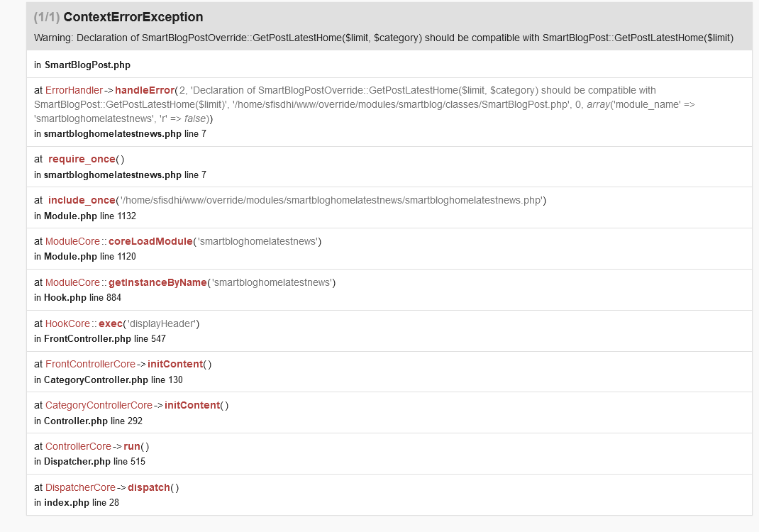Click initContent in the FrontControllerCore row
This screenshot has width=759, height=532.
click(175, 364)
